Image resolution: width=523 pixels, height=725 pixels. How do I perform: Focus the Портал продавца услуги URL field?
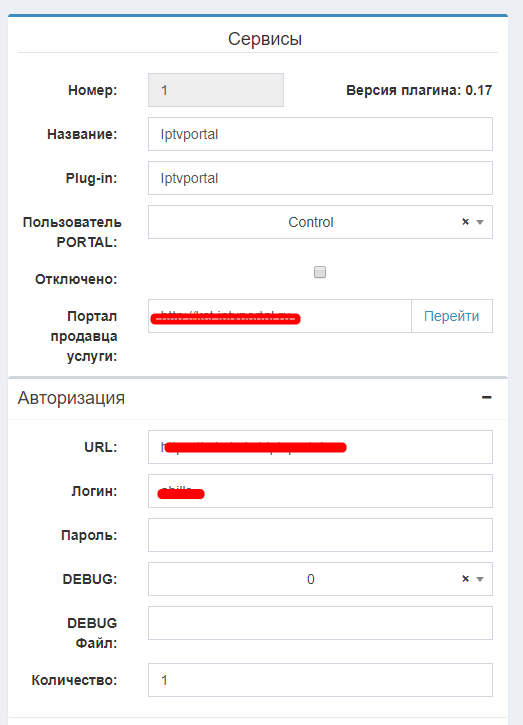280,316
